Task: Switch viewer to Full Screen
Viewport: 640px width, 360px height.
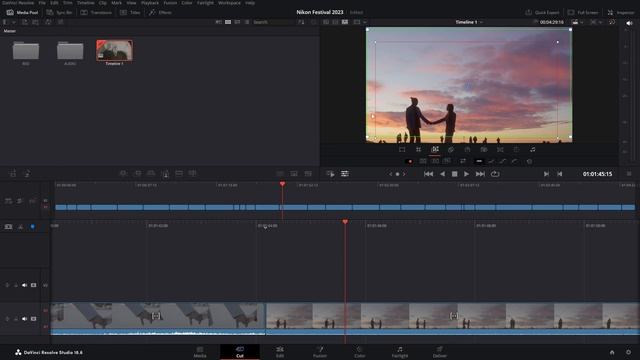Action: coord(583,13)
